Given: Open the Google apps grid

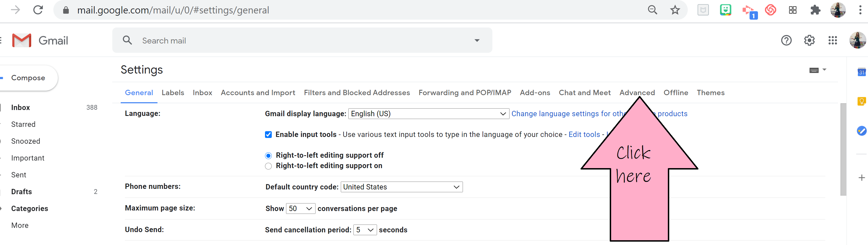Looking at the screenshot, I should click(x=832, y=40).
